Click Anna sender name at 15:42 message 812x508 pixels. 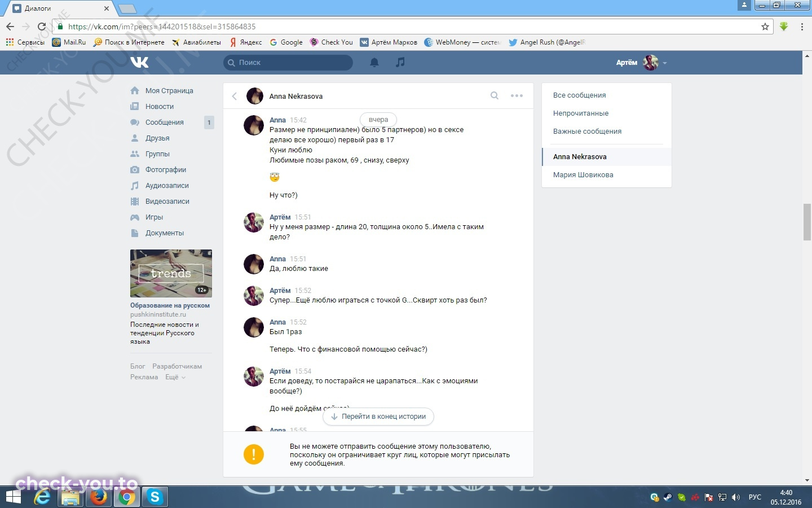click(x=277, y=120)
